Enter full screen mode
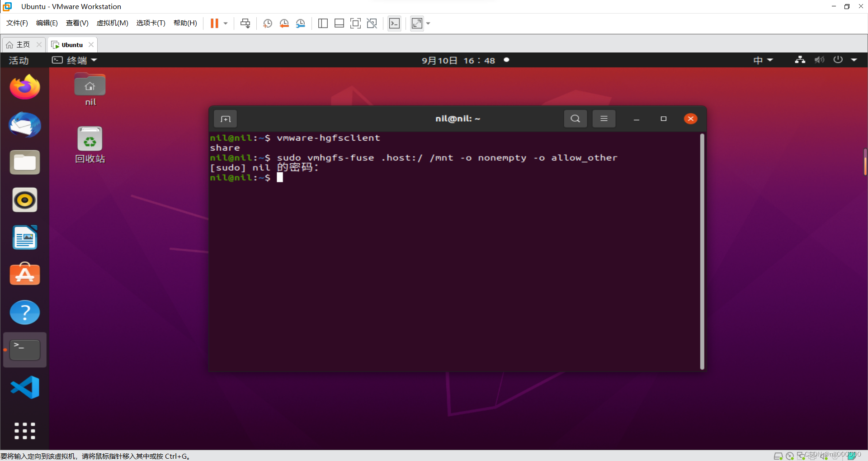This screenshot has height=461, width=868. coord(355,23)
